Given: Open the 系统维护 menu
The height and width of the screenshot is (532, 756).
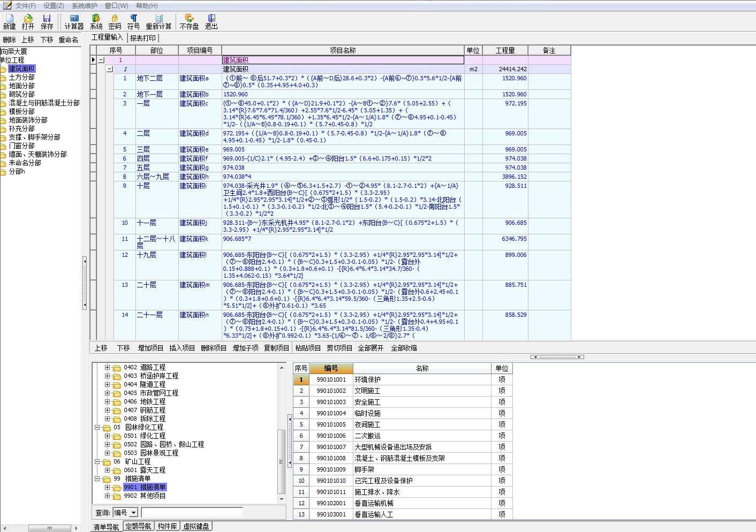Looking at the screenshot, I should (84, 5).
